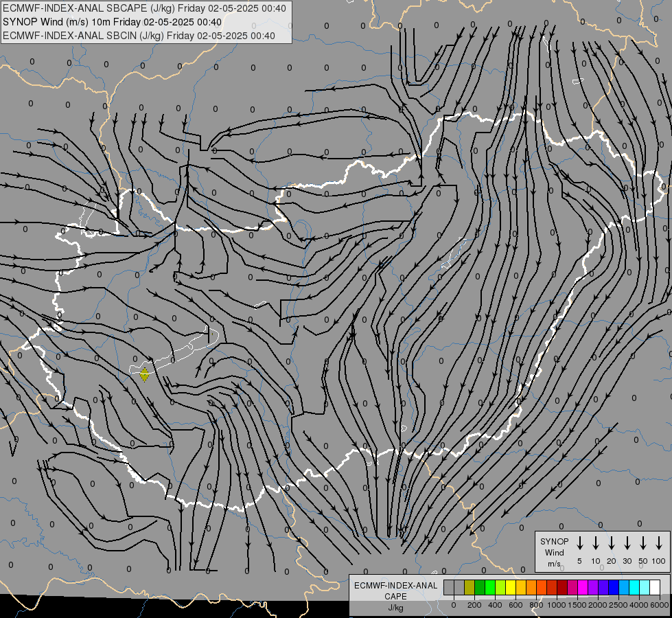This screenshot has height=618, width=672.
Task: Click the 30 speed label in the wind legend
Action: (x=627, y=561)
